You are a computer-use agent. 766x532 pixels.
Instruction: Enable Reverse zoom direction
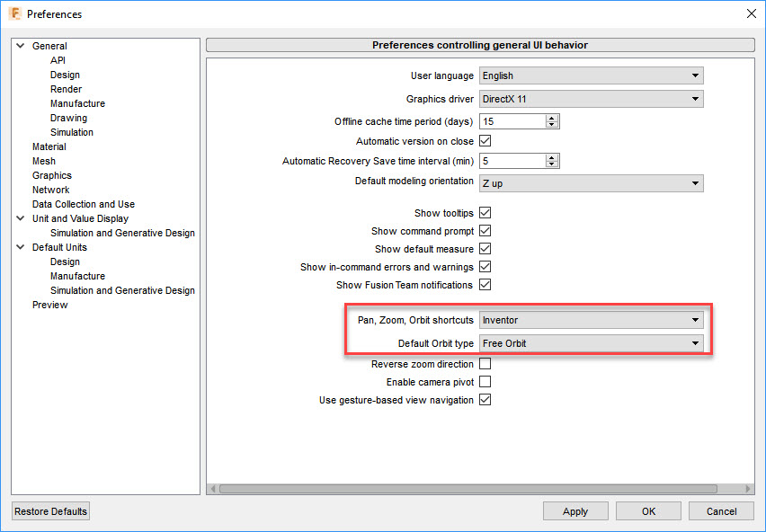[484, 364]
